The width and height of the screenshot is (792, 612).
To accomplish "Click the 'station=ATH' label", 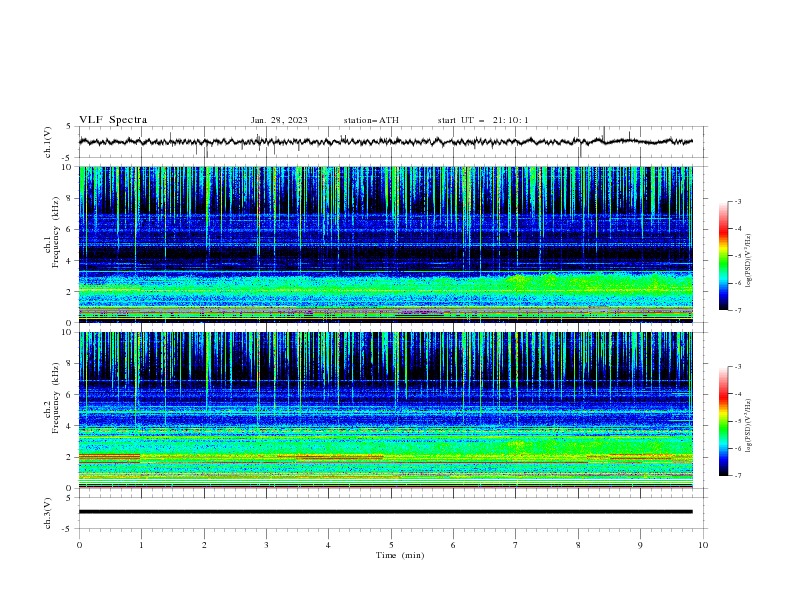I will coord(371,120).
